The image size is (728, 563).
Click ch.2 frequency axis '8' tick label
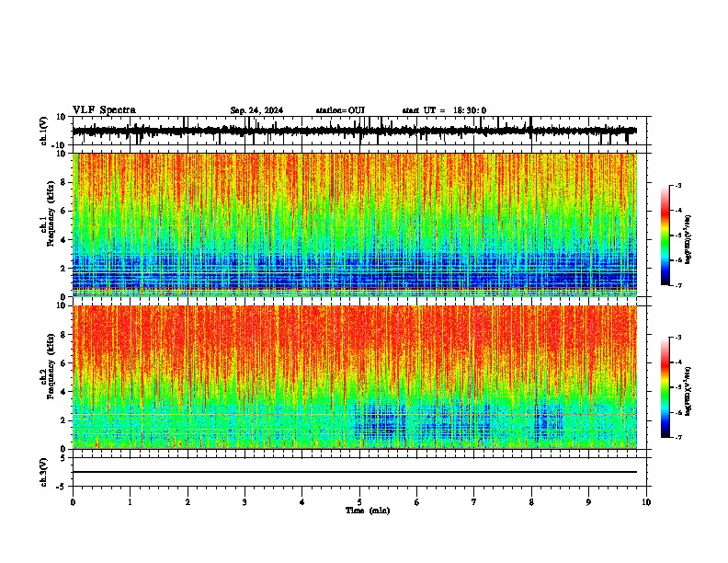point(64,335)
